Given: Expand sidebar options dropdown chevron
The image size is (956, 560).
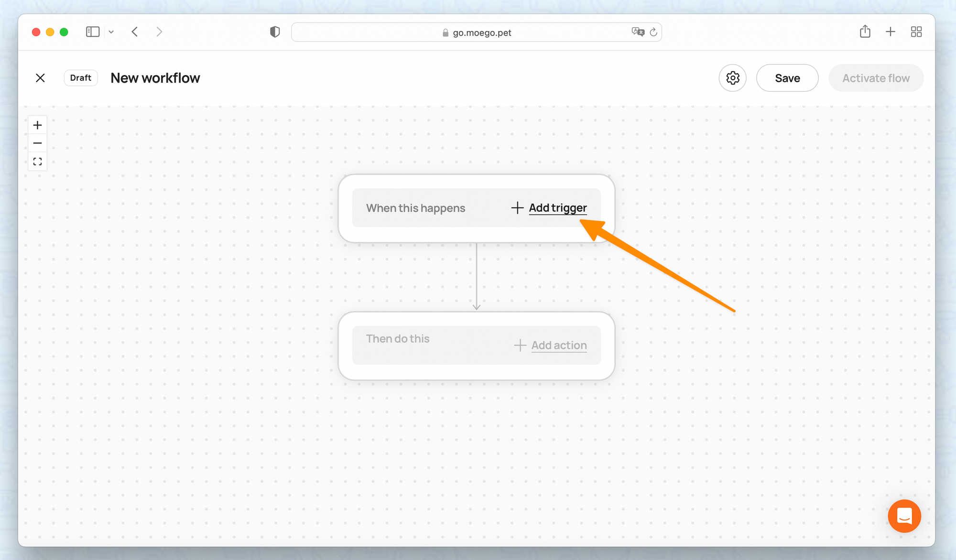Looking at the screenshot, I should 111,32.
